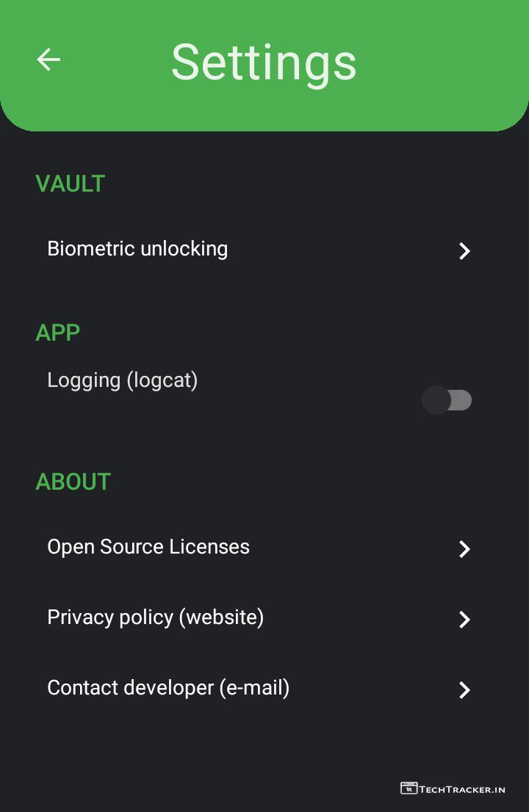Click the grey track of the logcat switch

click(x=461, y=400)
